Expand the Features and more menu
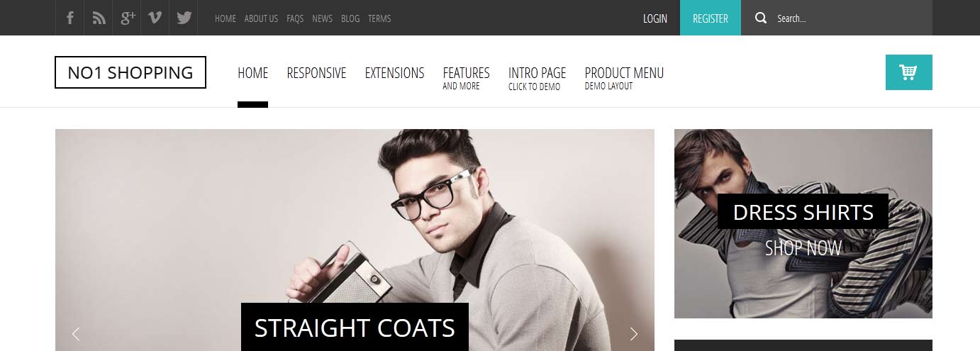The image size is (980, 351). pyautogui.click(x=466, y=78)
